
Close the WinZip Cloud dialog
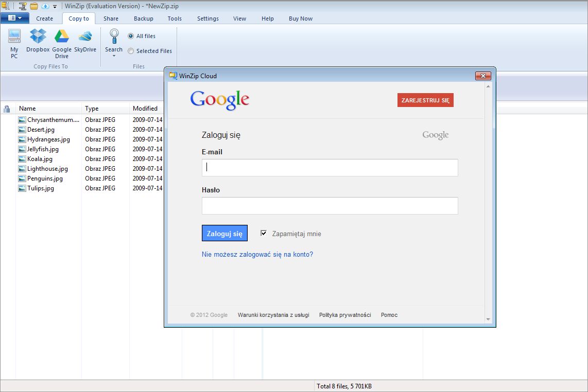pos(483,76)
